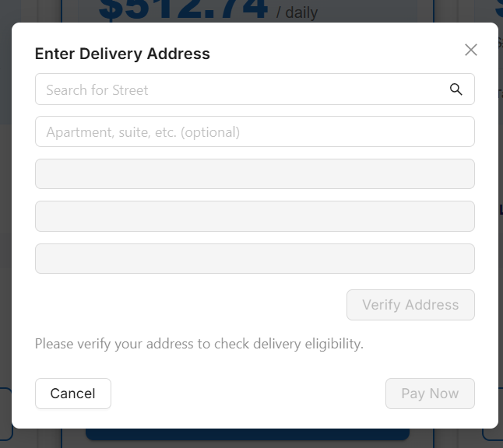
Task: Click the first grayed-out address field
Action: tap(255, 173)
